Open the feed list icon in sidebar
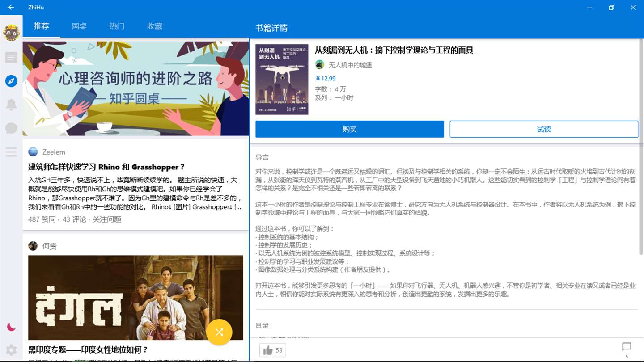This screenshot has width=644, height=362. pyautogui.click(x=11, y=57)
